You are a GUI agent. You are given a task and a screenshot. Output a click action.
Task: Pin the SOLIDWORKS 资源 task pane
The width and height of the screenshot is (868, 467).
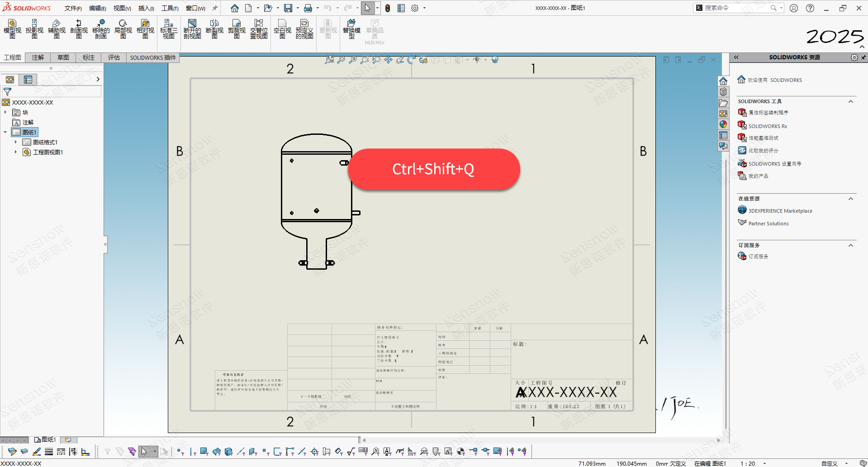coord(863,57)
